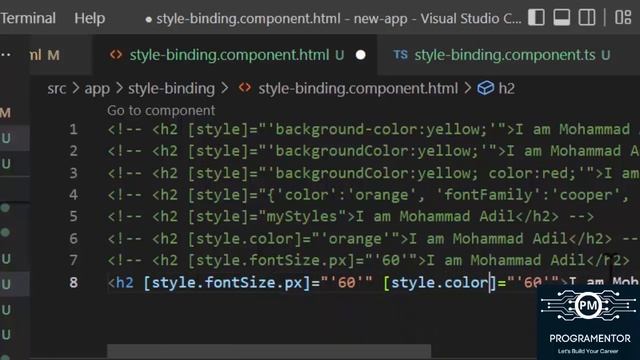Select the 'style-binding' folder breadcrumb
Viewport: 640px width, 360px height.
pos(171,88)
